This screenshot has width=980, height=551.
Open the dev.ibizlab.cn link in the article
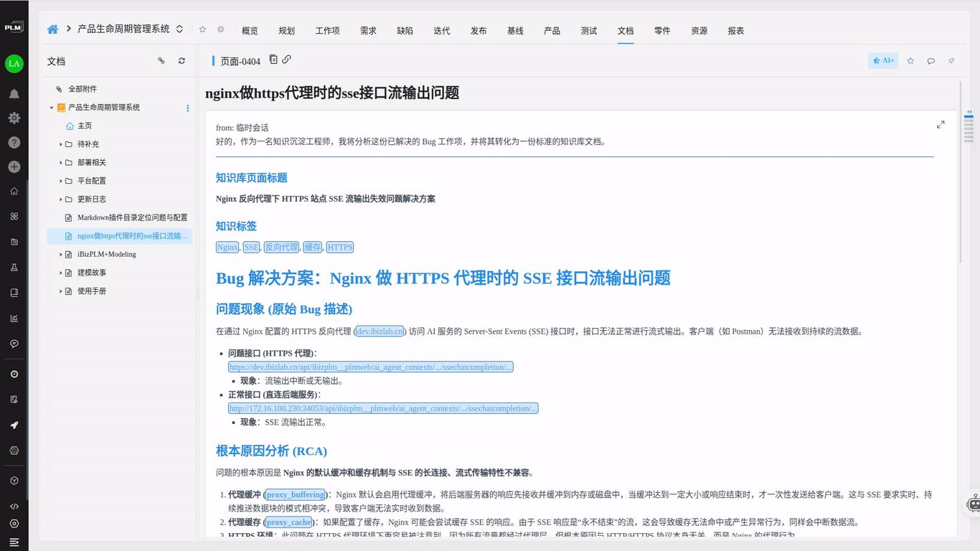click(380, 331)
